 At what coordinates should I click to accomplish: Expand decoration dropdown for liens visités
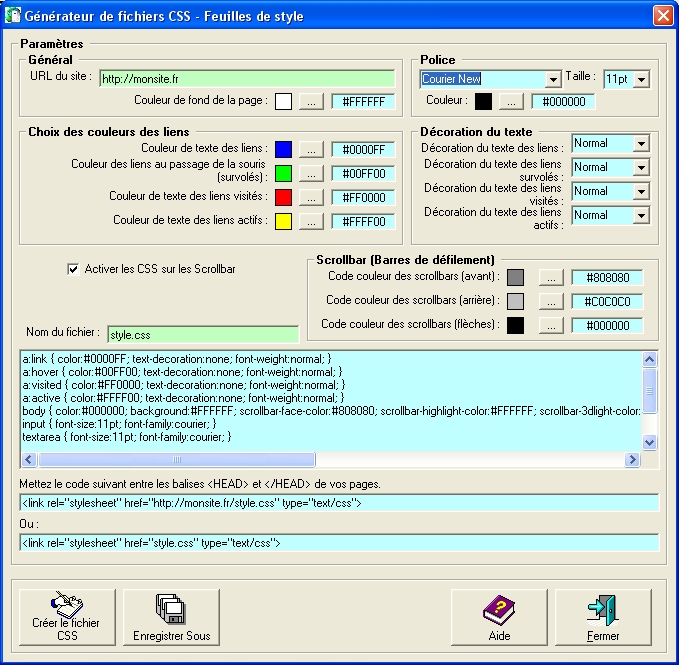pyautogui.click(x=641, y=192)
